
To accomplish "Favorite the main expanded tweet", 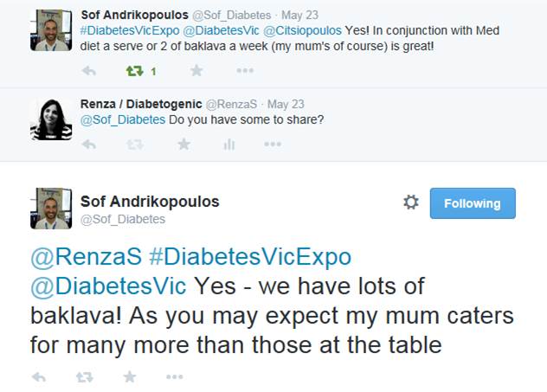I will (x=130, y=376).
